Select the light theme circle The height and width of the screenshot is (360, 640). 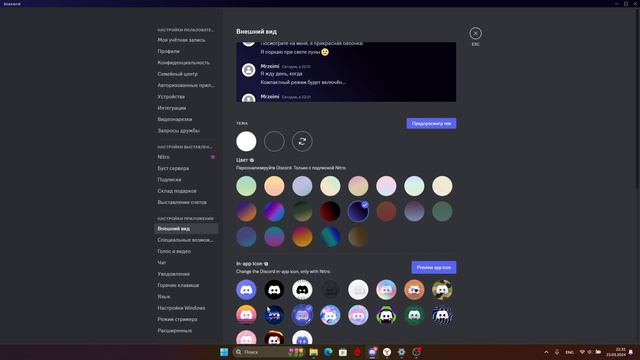click(x=246, y=141)
